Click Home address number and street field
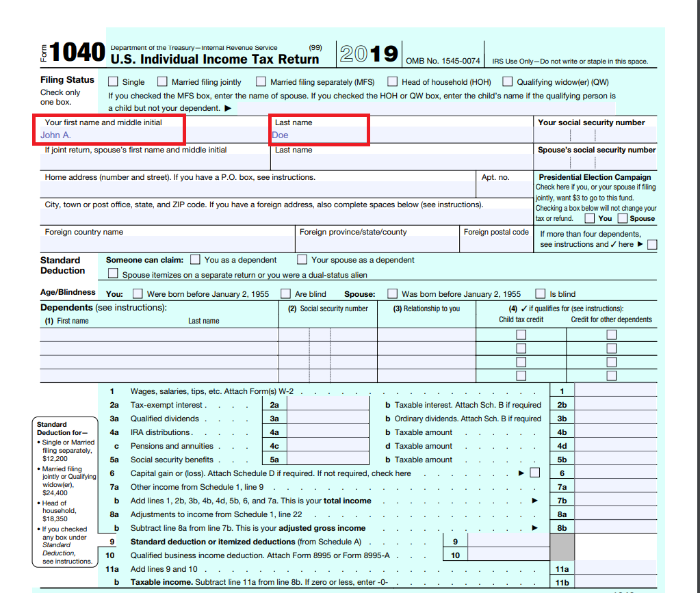700x593 pixels. (x=257, y=189)
